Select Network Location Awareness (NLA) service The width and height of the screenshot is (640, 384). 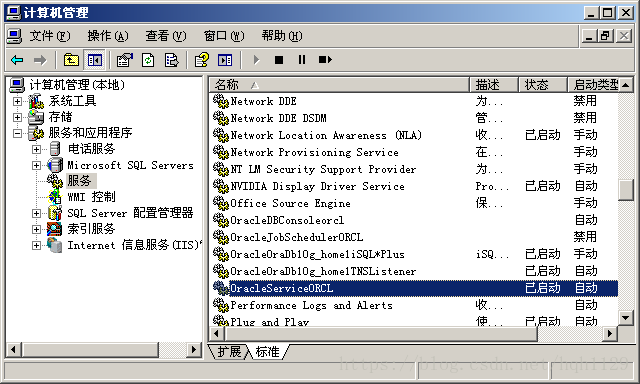414,135
